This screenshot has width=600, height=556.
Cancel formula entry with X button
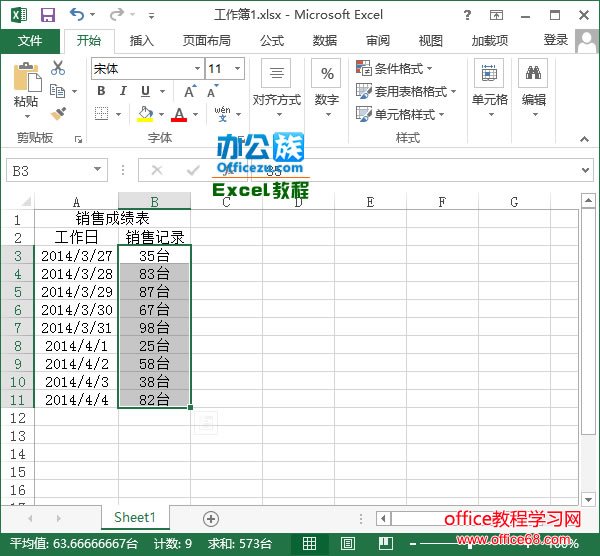[x=157, y=170]
